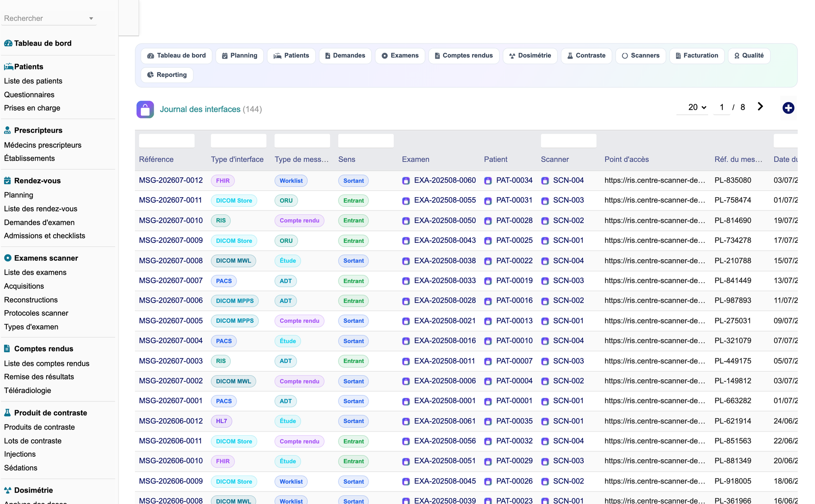Open the Facturation tab
The image size is (815, 504).
click(697, 56)
